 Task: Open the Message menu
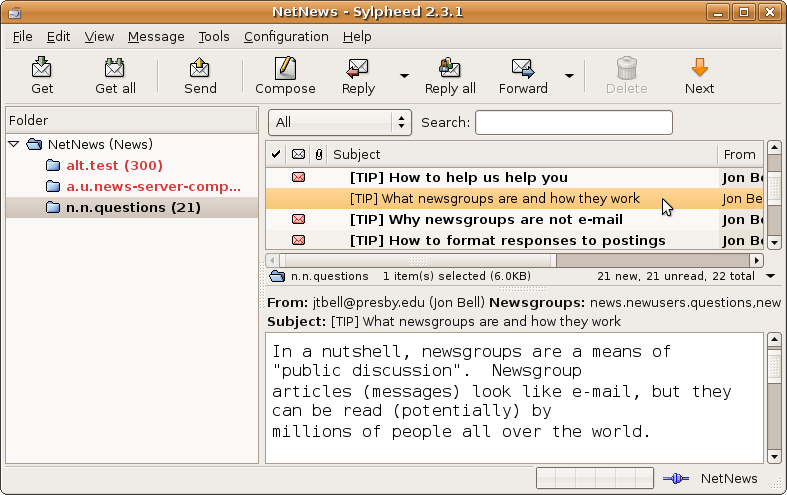[x=156, y=36]
